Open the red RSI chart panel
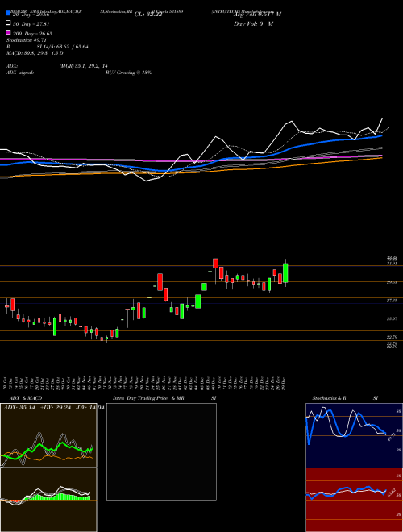Viewport: 403px width, 532px height. (x=354, y=500)
